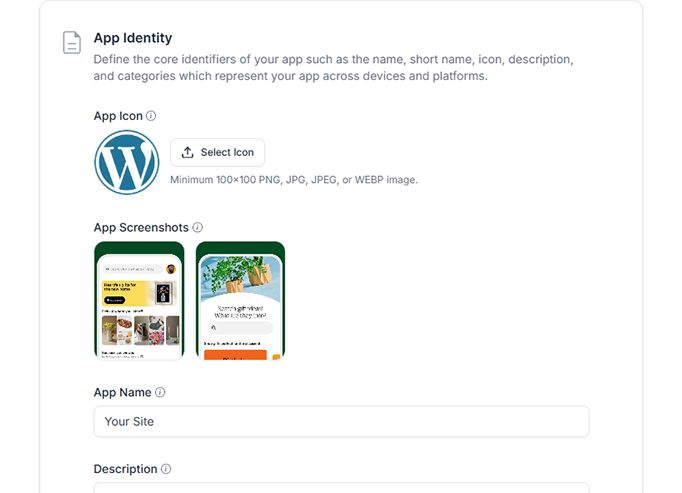Click into the Description text field
This screenshot has width=682, height=493.
[341, 488]
